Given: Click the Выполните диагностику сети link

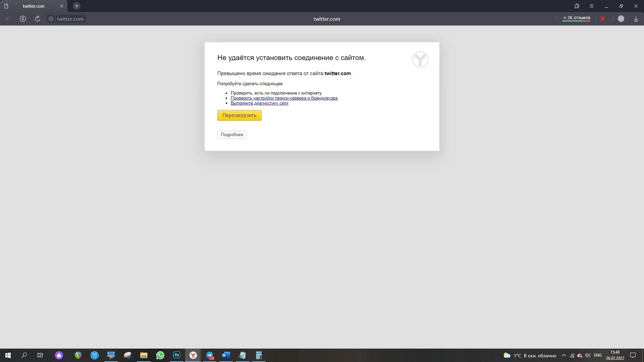Looking at the screenshot, I should click(x=259, y=103).
